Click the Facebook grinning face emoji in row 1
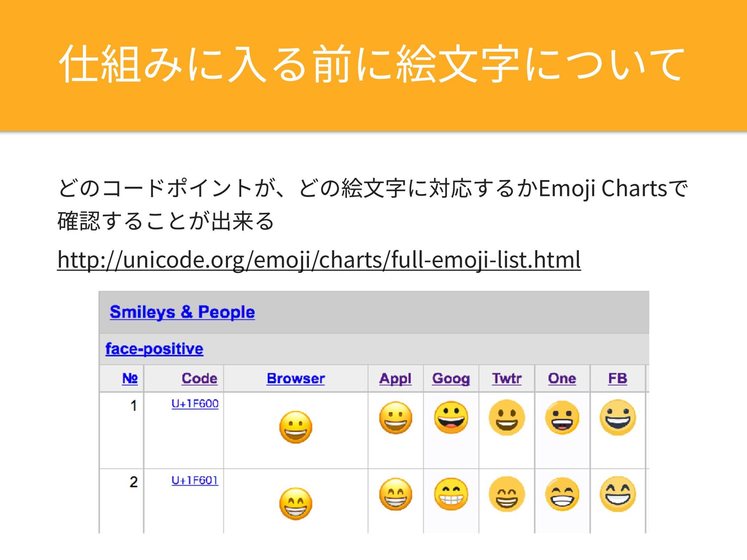Screen dimensions: 747x560 617,417
